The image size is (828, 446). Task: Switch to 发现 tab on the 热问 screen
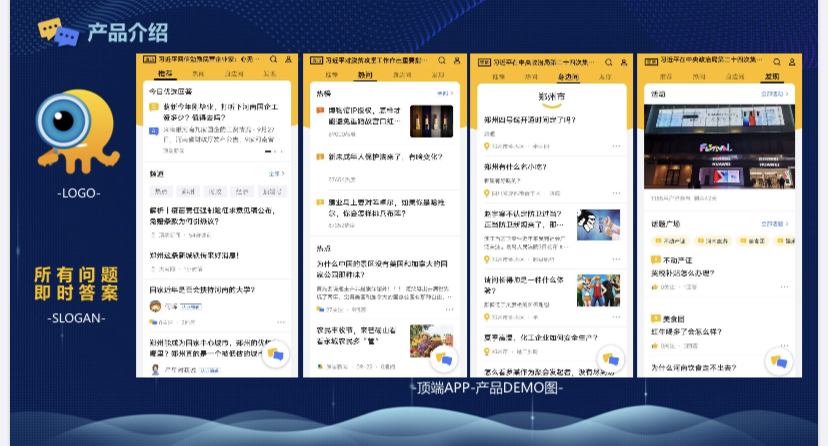click(x=438, y=75)
